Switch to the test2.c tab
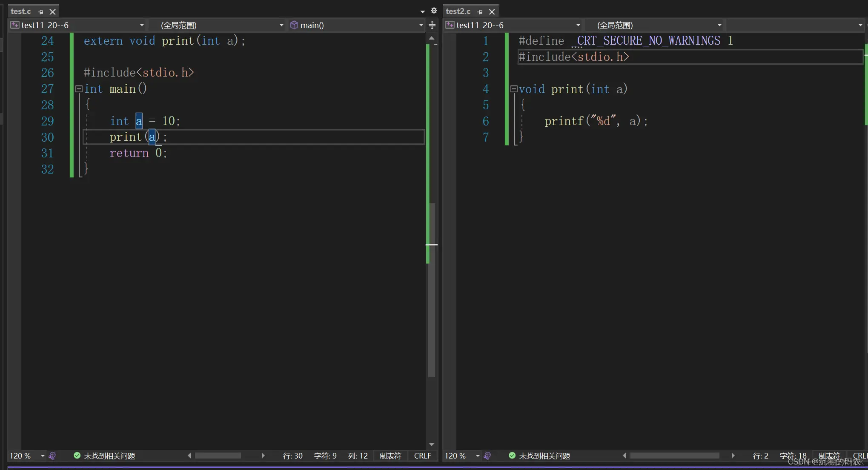This screenshot has height=470, width=868. [458, 11]
